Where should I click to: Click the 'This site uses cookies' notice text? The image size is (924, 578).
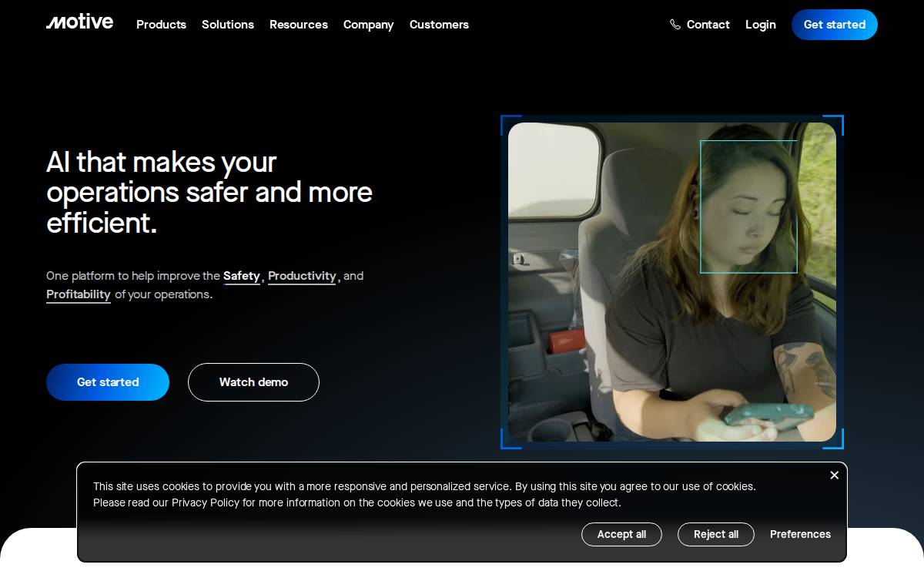[x=424, y=495]
